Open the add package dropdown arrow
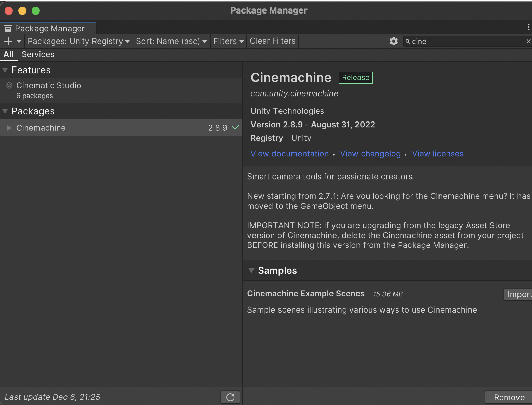 [x=19, y=41]
